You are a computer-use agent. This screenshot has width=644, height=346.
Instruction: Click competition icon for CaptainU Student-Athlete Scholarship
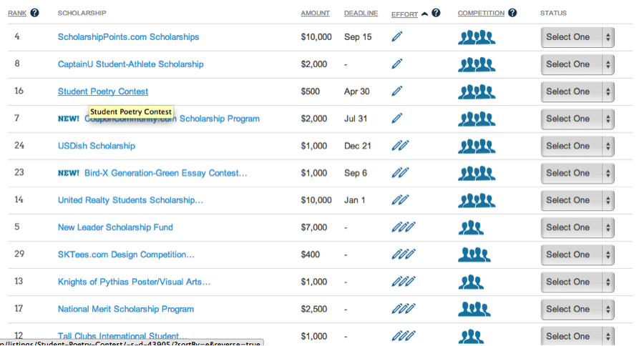(x=477, y=64)
